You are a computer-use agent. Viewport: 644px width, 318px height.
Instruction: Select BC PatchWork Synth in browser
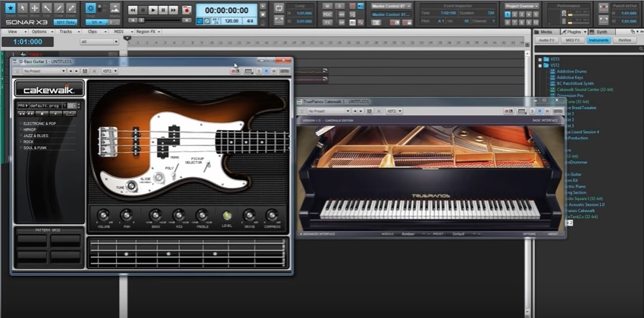[x=575, y=83]
